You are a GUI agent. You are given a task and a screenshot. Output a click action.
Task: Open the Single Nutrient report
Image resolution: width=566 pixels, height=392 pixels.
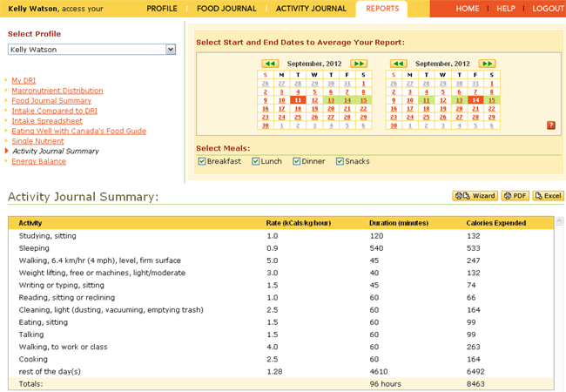coord(37,141)
